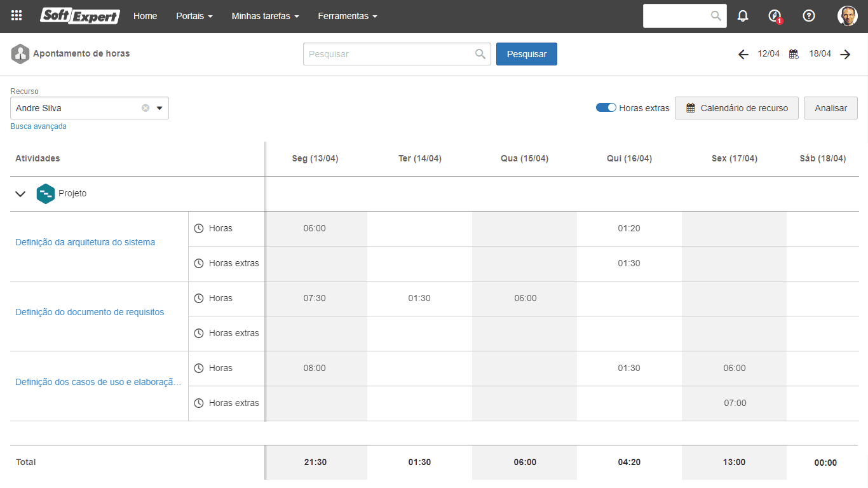Select the Qua (15/04) column header
The width and height of the screenshot is (868, 488).
click(x=524, y=158)
